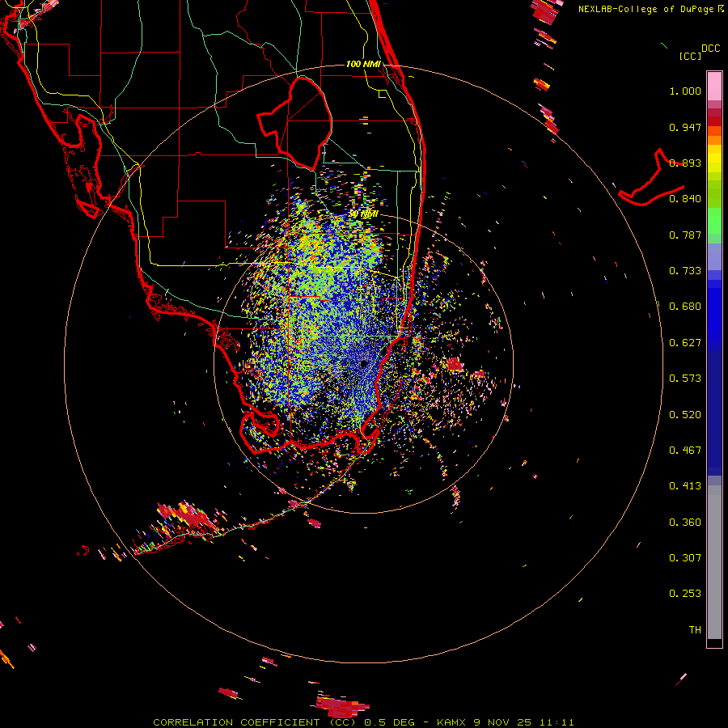Pick the yellow segment of the color bar
The width and height of the screenshot is (728, 728).
(x=714, y=159)
